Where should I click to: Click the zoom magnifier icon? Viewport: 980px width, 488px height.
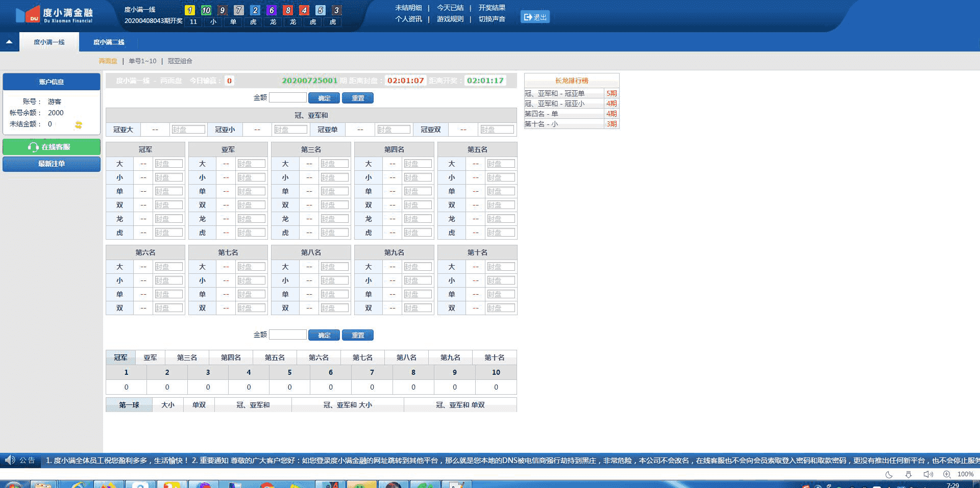point(947,474)
